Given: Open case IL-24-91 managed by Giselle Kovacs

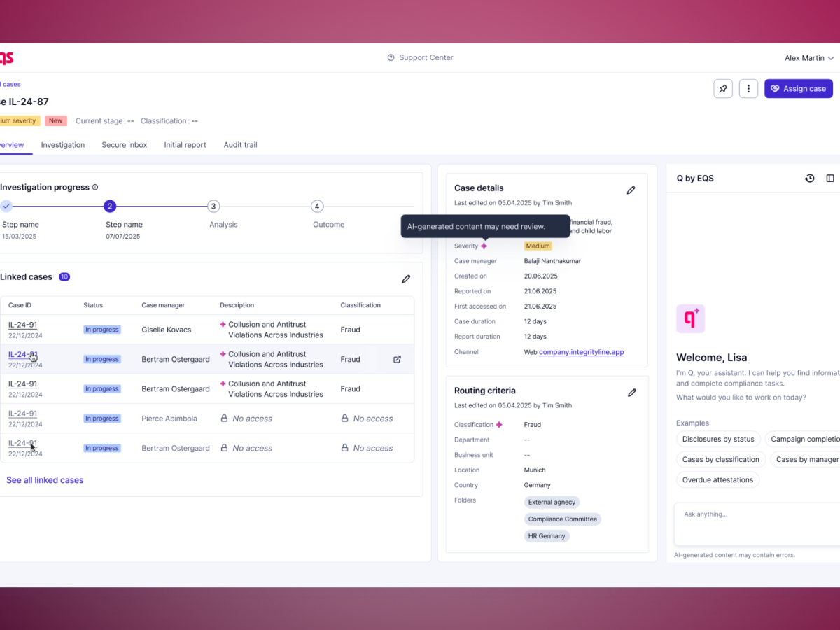Looking at the screenshot, I should [x=22, y=325].
